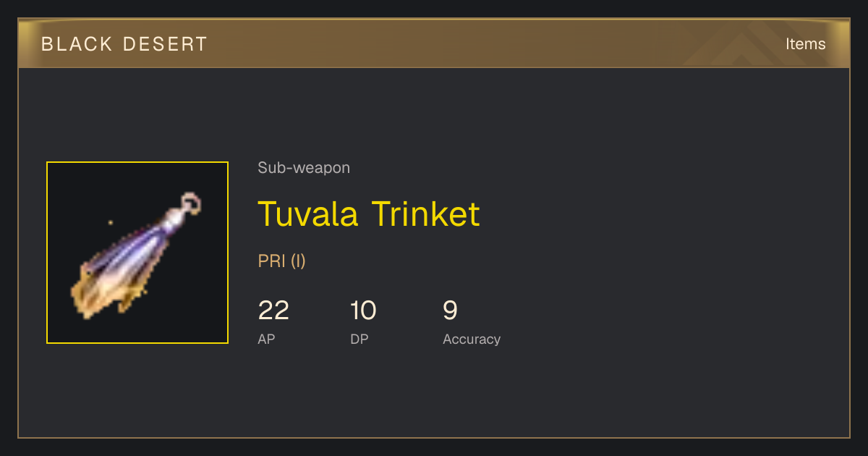This screenshot has height=456, width=868.
Task: Click the DP stat label
Action: click(359, 339)
